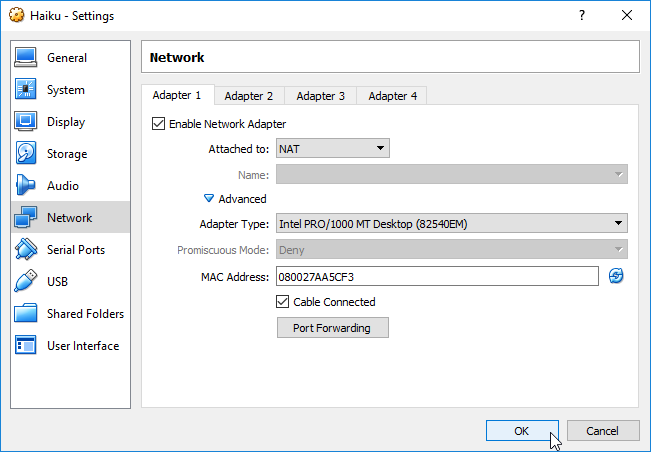Open the USB settings icon
This screenshot has width=651, height=452.
(x=27, y=282)
